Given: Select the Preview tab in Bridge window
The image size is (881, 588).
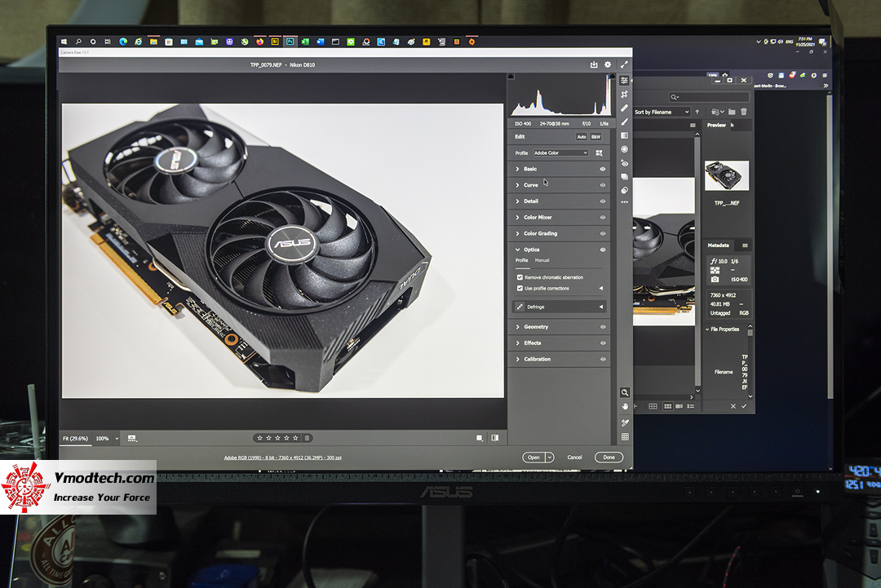Looking at the screenshot, I should 716,126.
